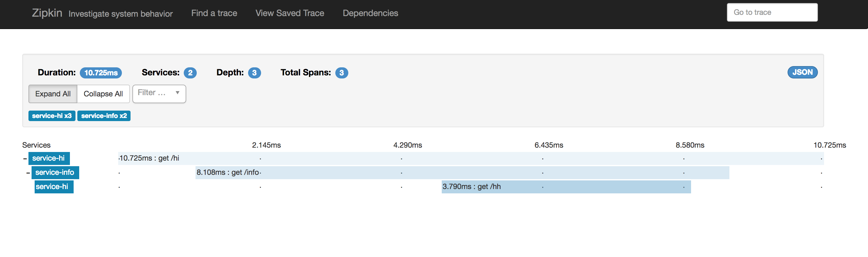Open the Filter dropdown

coord(159,94)
